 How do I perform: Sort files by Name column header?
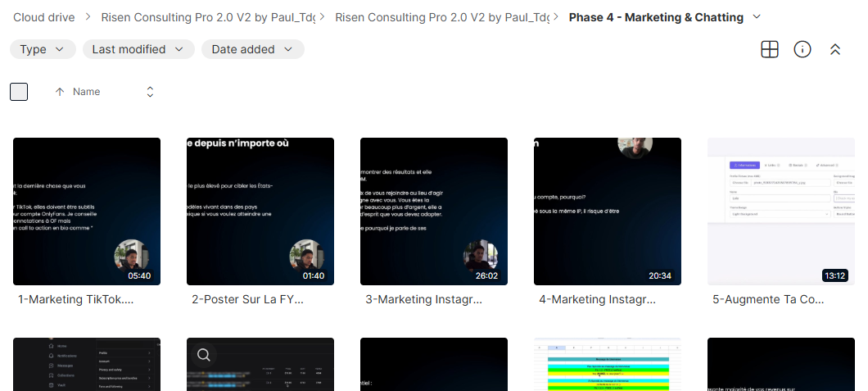point(86,92)
